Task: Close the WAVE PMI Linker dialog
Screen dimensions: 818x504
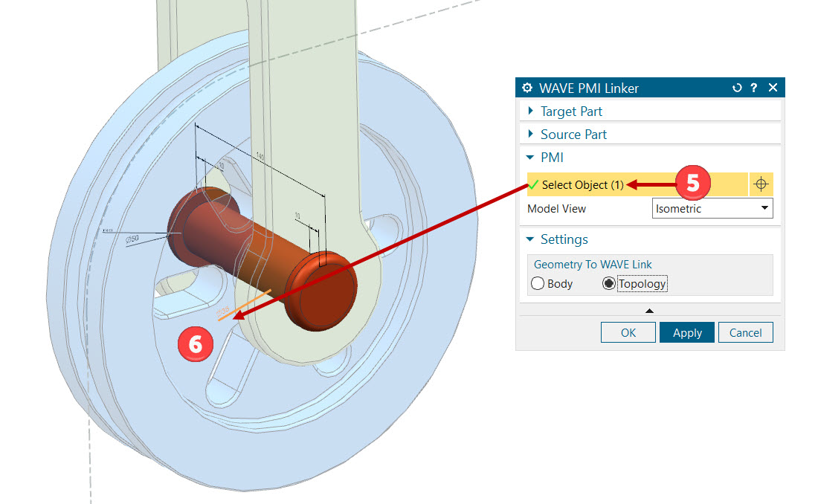Action: (773, 88)
